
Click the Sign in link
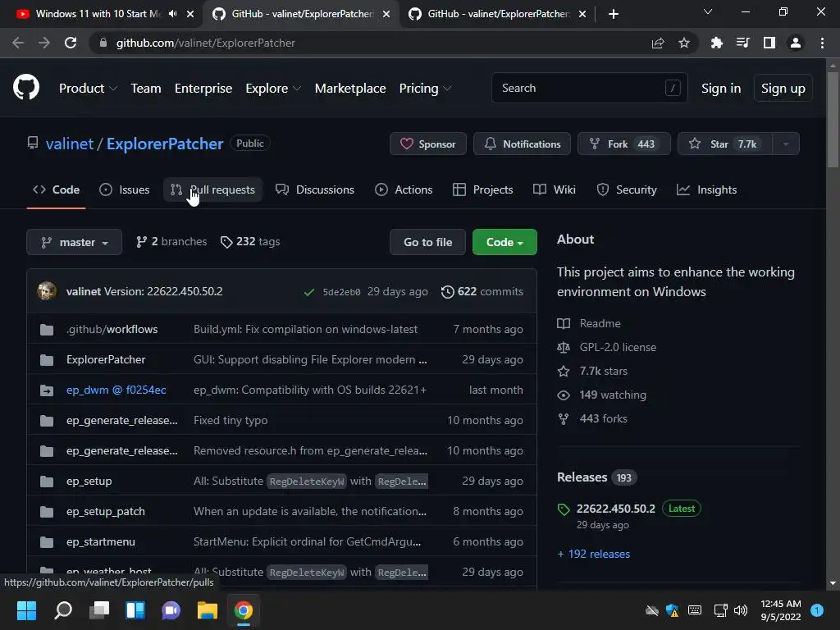(x=720, y=89)
